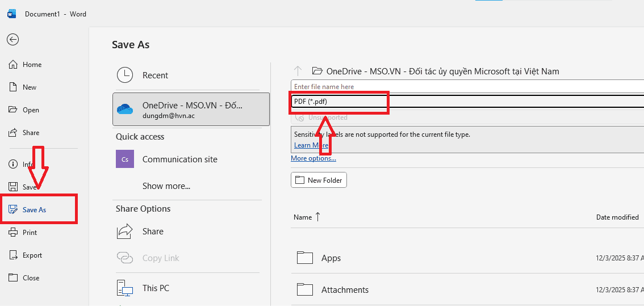Sort files by the Name column header

coord(303,217)
